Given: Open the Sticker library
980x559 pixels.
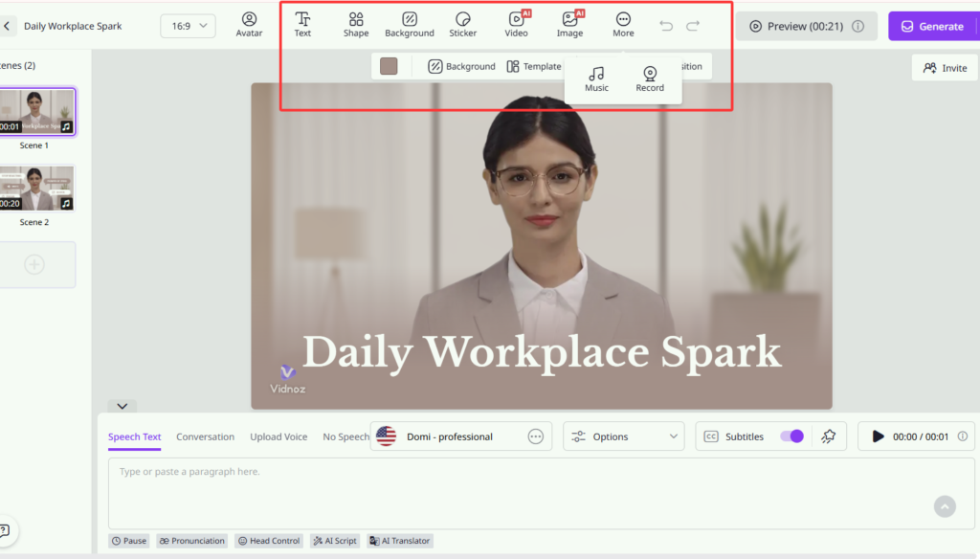Looking at the screenshot, I should 462,26.
